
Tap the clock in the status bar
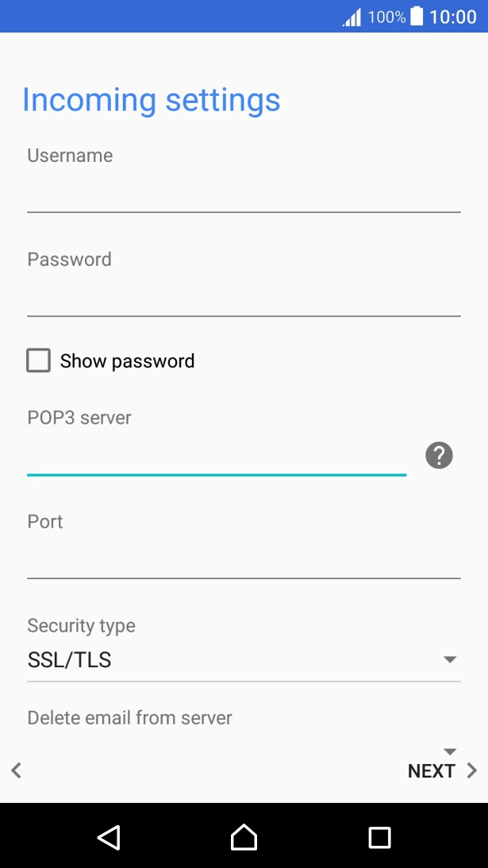click(x=453, y=17)
